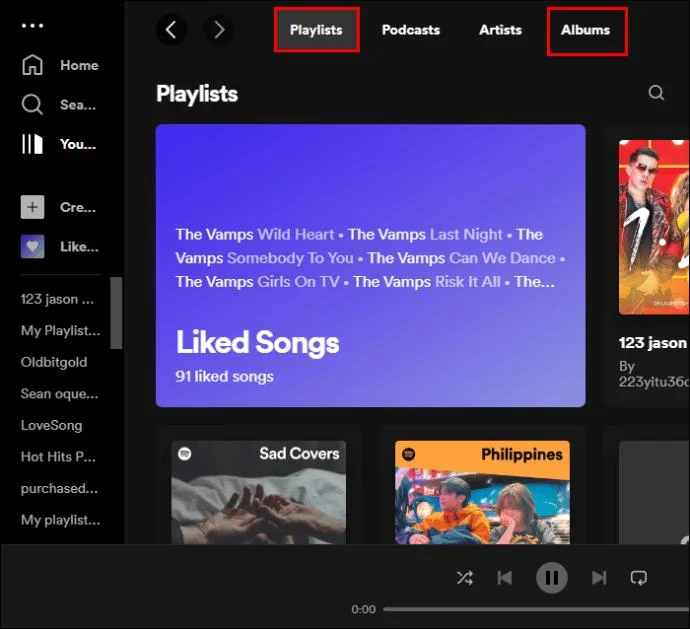Switch to the Artists tab
The height and width of the screenshot is (629, 690).
[500, 30]
